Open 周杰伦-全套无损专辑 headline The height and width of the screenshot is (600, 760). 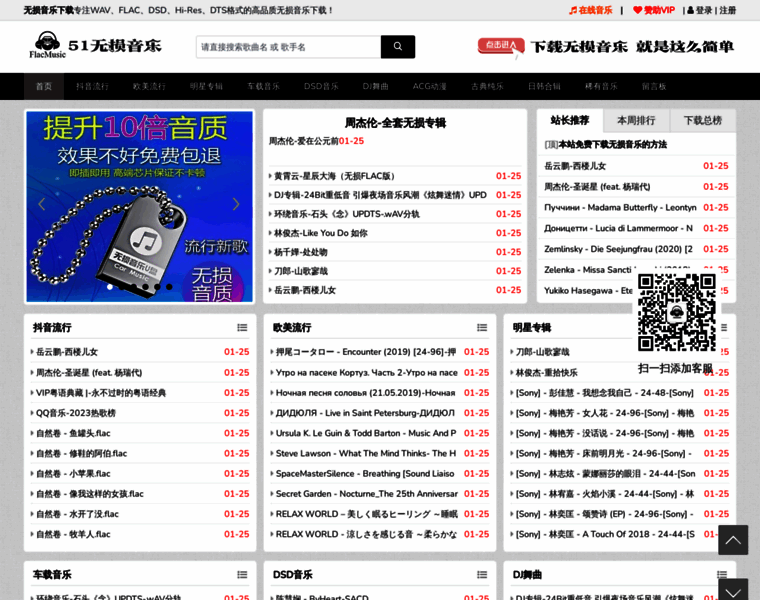pos(395,123)
